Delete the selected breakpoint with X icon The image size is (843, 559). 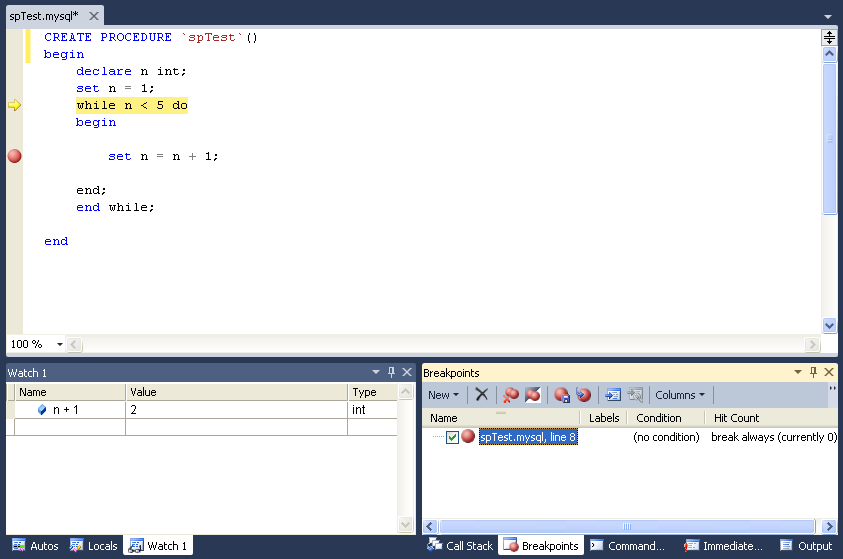[482, 395]
